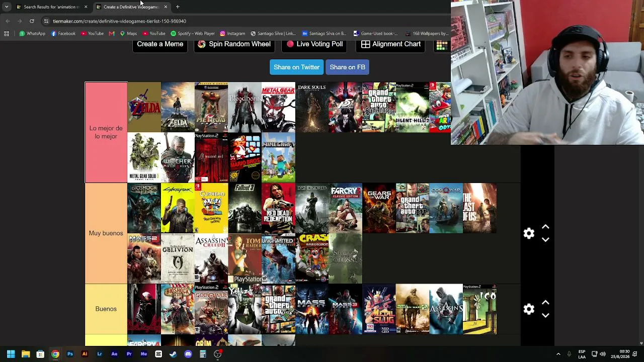Start a Live Voting Poll
This screenshot has height=362, width=644.
314,44
